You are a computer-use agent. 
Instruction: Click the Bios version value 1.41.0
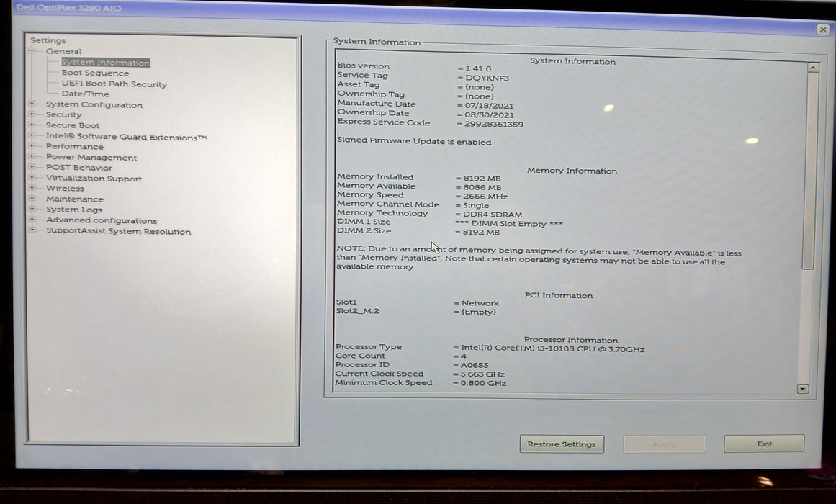(x=477, y=69)
